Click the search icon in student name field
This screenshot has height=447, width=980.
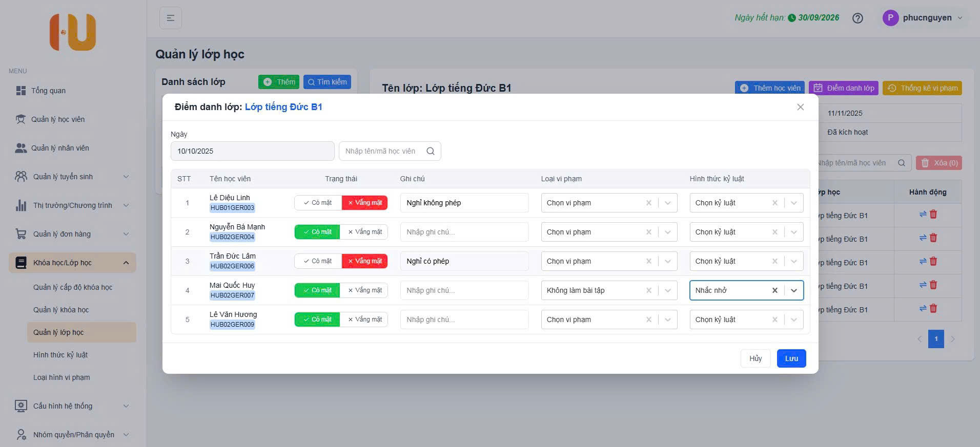point(431,151)
